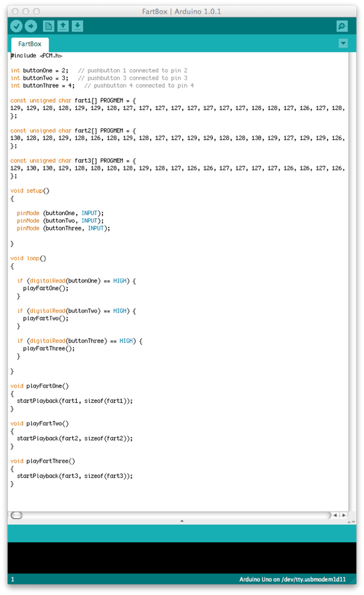
Task: Click the status bar line number '1'
Action: pos(13,580)
